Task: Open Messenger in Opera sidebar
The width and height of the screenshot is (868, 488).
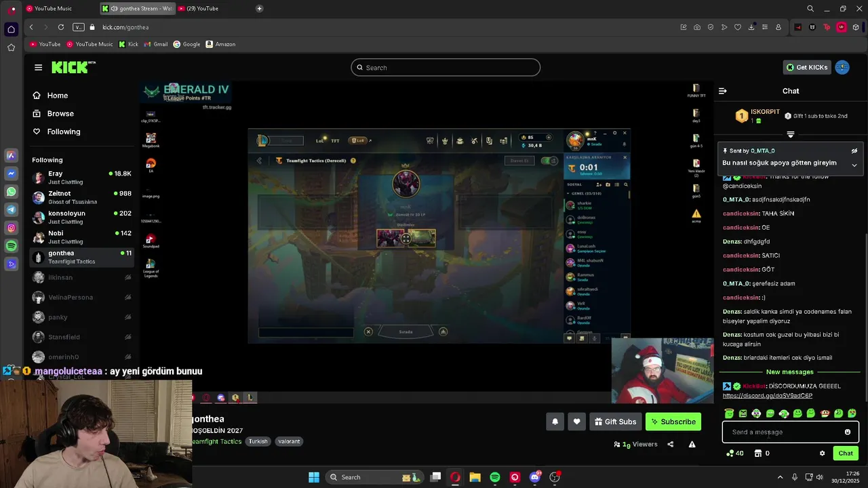Action: tap(11, 174)
